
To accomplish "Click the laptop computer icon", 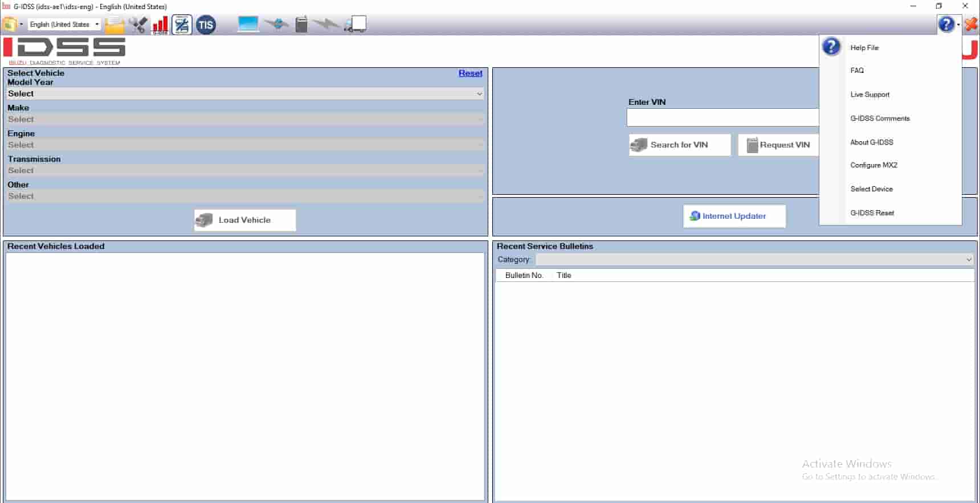I will [x=248, y=24].
